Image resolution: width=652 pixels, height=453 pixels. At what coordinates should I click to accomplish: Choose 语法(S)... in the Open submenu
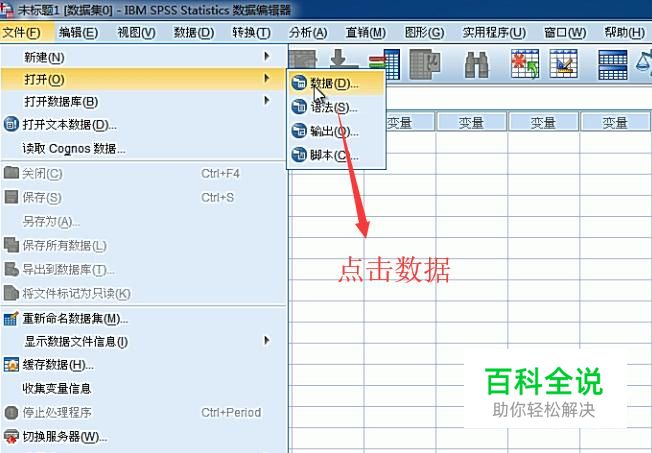pos(336,107)
